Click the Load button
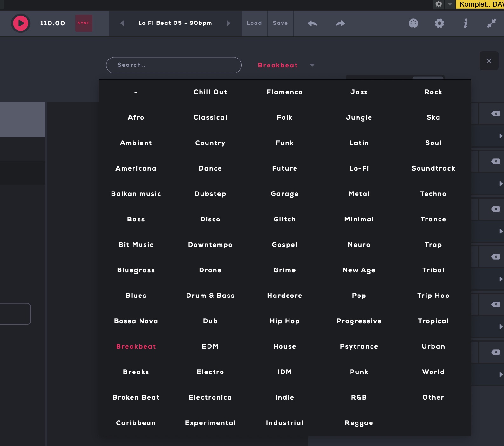 pos(254,23)
